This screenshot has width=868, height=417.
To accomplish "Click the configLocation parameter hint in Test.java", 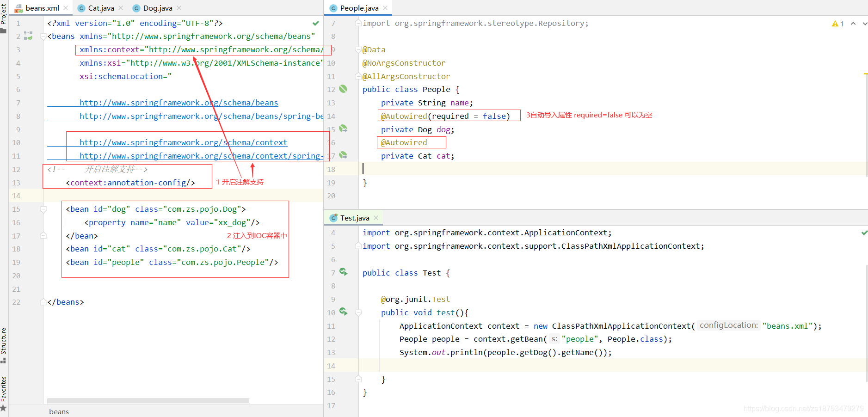I will tap(728, 325).
